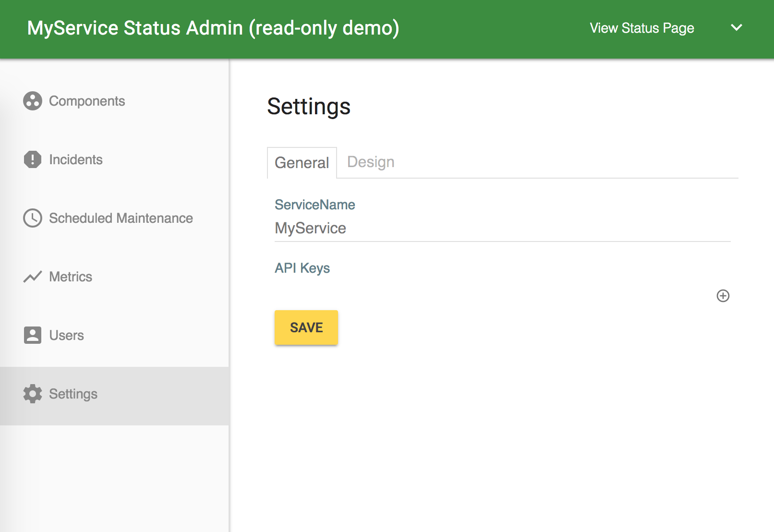This screenshot has width=774, height=532.
Task: Click the Components circle icon
Action: (x=33, y=101)
